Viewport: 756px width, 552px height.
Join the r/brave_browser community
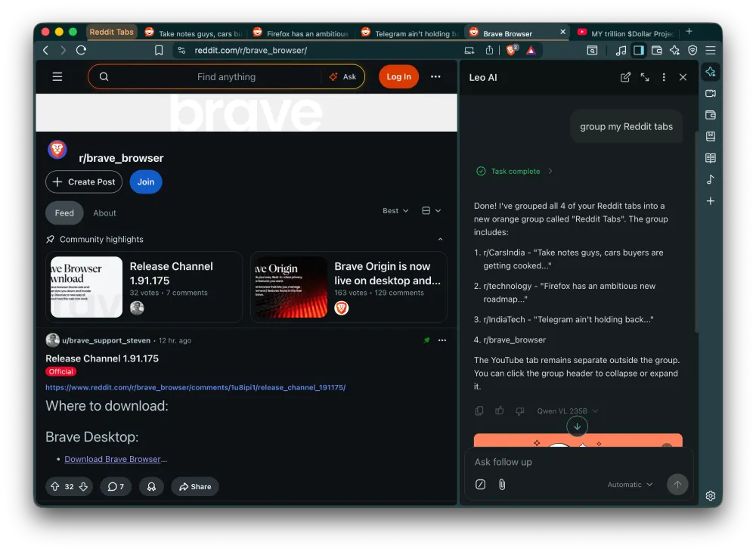146,181
